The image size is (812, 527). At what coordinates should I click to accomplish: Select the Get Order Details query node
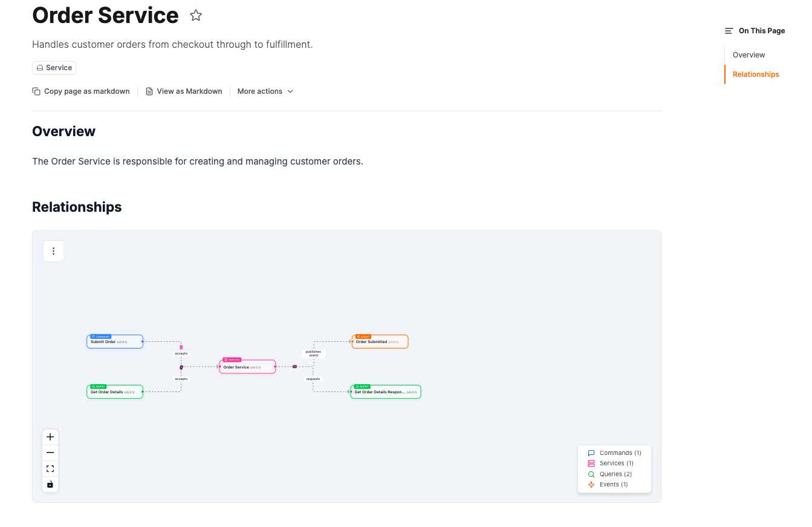tap(115, 391)
